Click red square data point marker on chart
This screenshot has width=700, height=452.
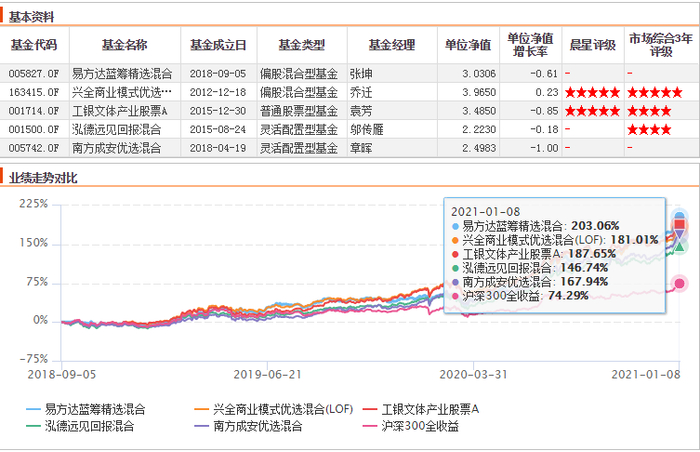click(679, 225)
